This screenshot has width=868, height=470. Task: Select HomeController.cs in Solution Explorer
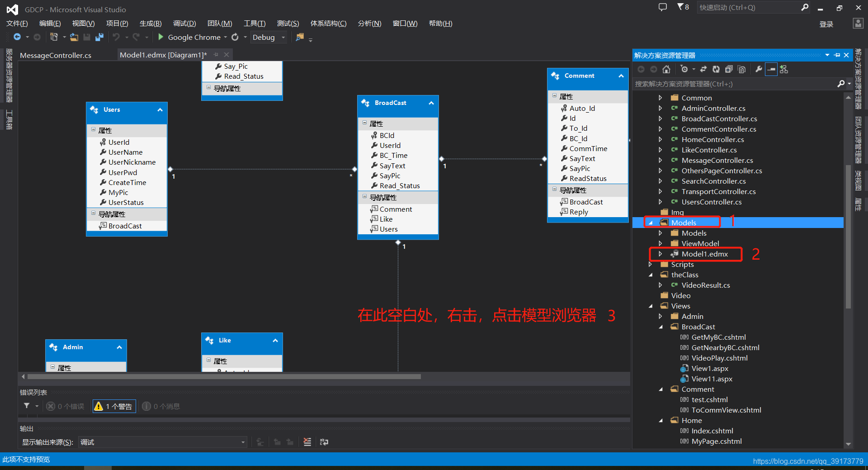(x=712, y=139)
